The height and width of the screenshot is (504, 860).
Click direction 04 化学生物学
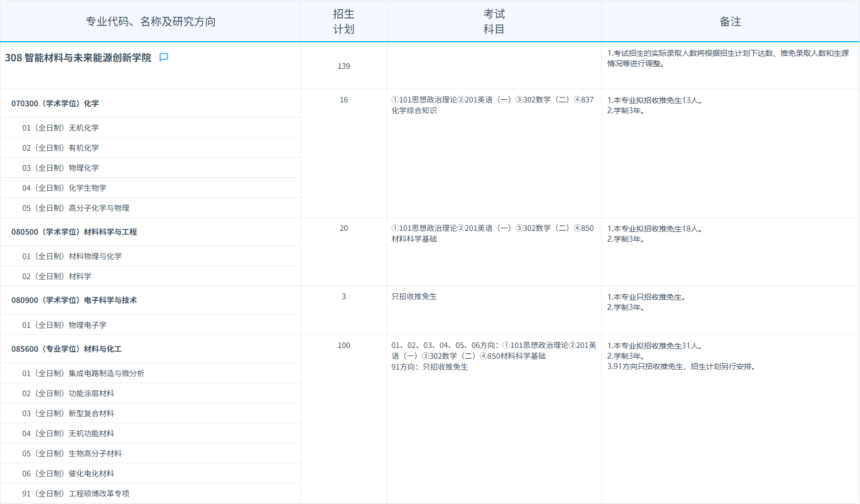point(65,188)
